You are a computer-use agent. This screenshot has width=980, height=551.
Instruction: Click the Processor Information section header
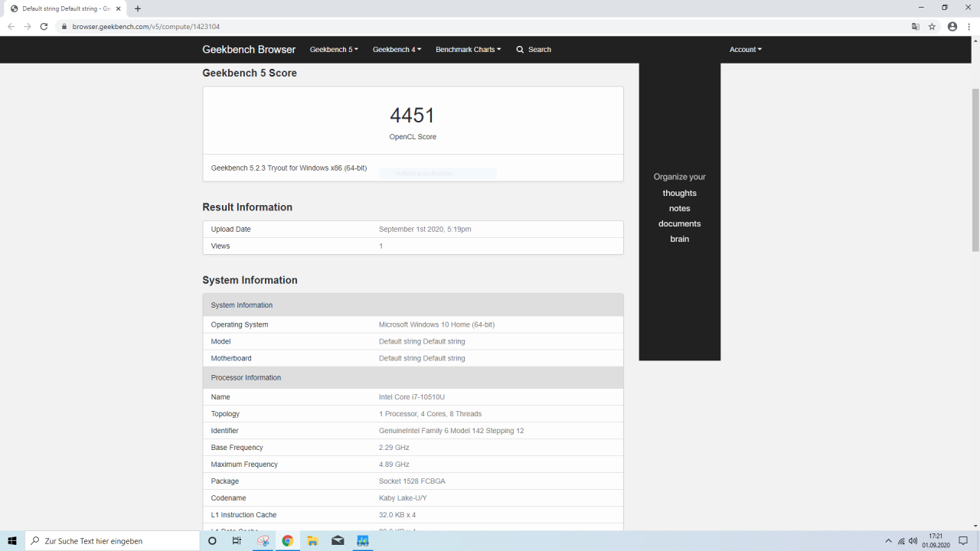[413, 378]
